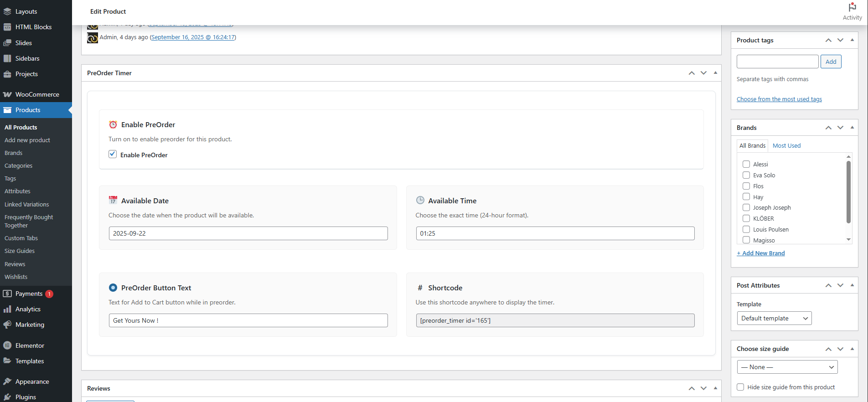This screenshot has height=402, width=868.
Task: Click Choose from the most used tags
Action: pyautogui.click(x=779, y=99)
